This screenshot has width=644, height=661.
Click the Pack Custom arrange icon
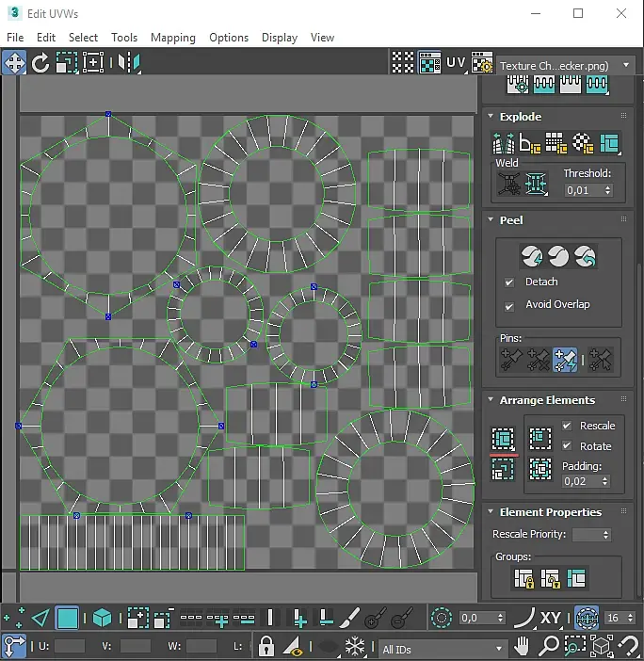tap(503, 440)
